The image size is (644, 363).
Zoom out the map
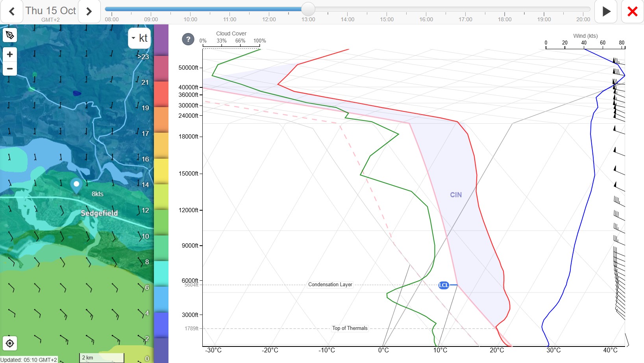click(x=10, y=69)
